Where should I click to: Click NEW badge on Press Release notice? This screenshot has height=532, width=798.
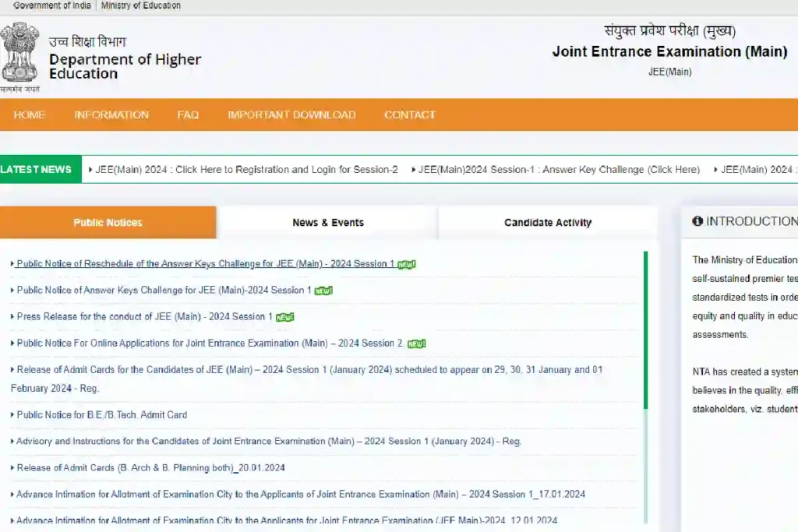click(x=284, y=317)
